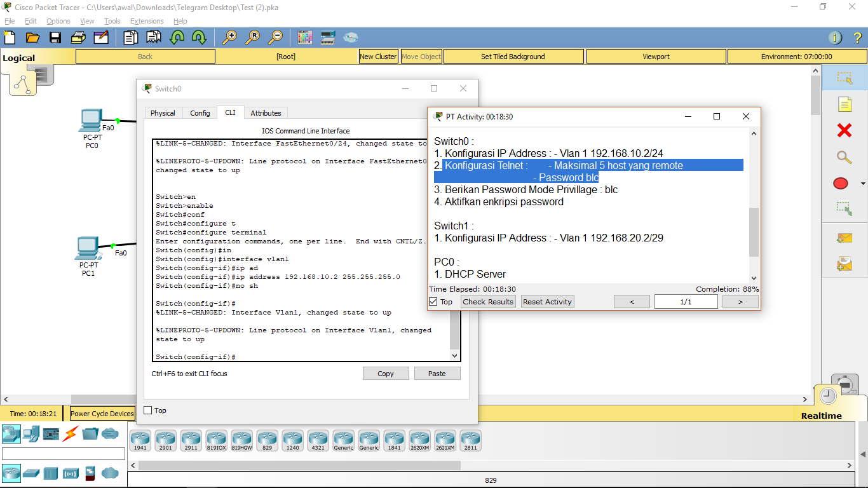Select the Wireless Devices subcategory icon
868x488 pixels.
[x=71, y=473]
